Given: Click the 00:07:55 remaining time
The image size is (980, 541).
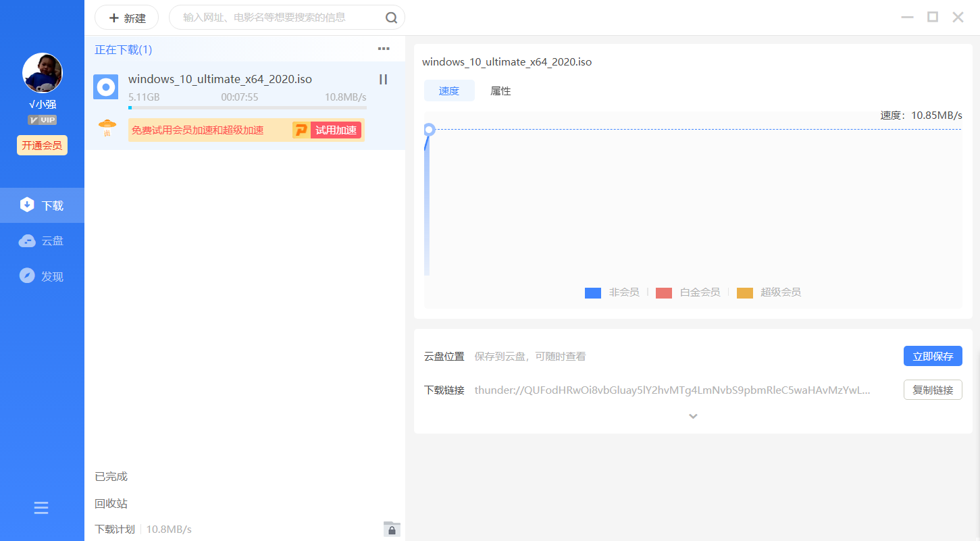Looking at the screenshot, I should (240, 97).
